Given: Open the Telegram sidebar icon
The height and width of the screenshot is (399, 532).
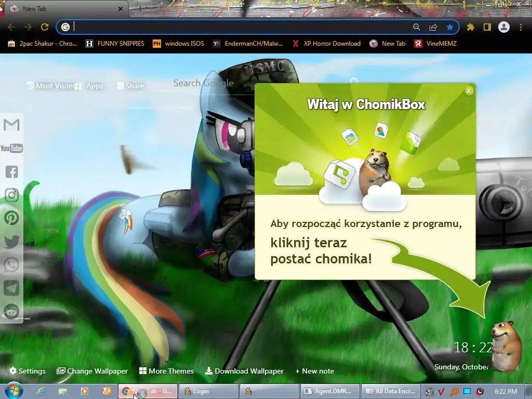Looking at the screenshot, I should [11, 288].
